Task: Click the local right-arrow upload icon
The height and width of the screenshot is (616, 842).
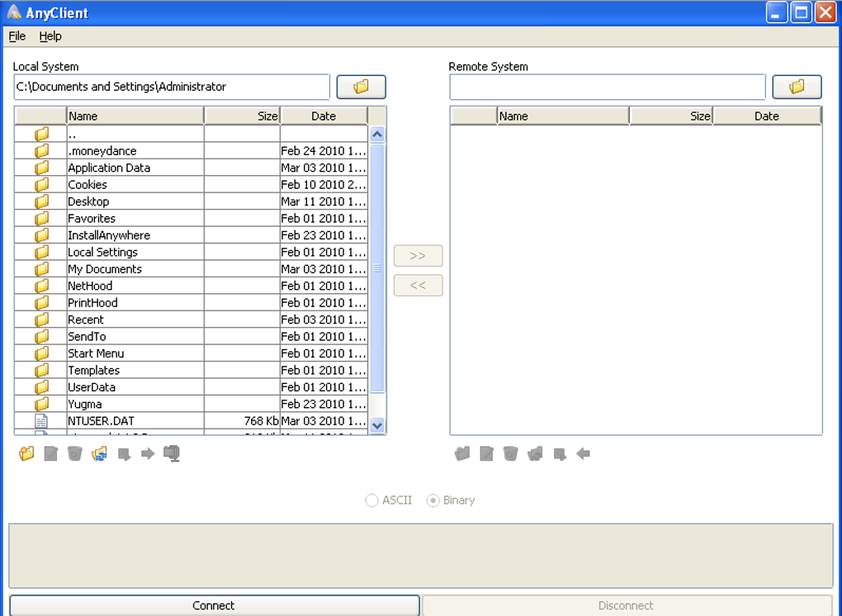Action: point(148,454)
